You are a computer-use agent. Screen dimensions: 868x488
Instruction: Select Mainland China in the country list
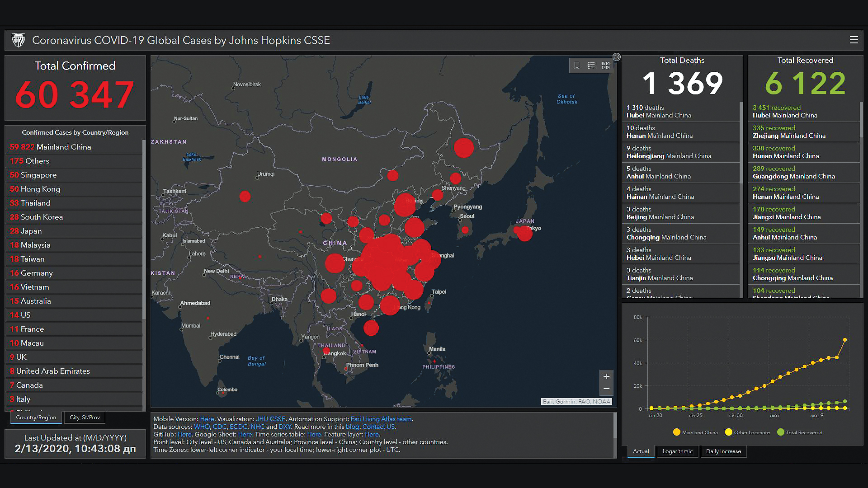pyautogui.click(x=73, y=147)
